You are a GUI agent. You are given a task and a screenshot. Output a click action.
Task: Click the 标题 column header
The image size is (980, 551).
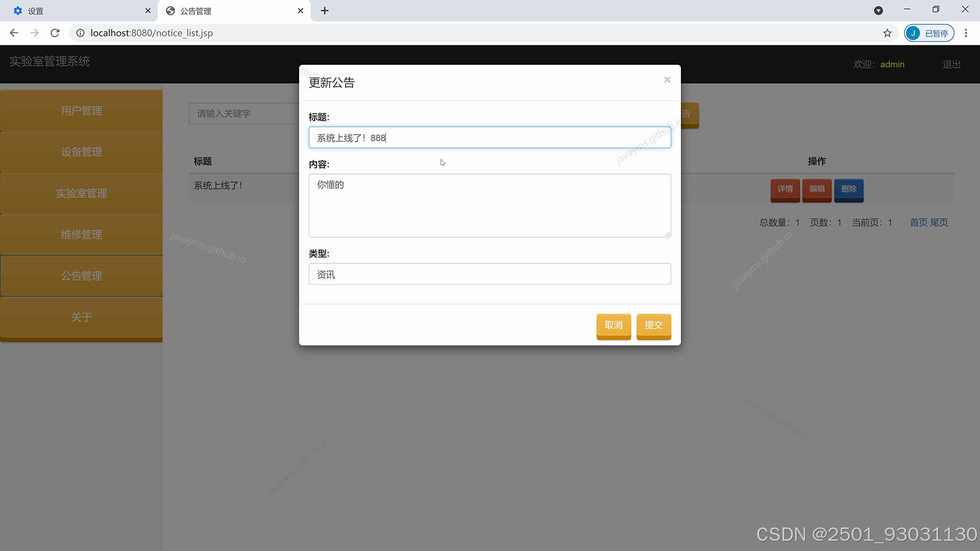(x=203, y=161)
